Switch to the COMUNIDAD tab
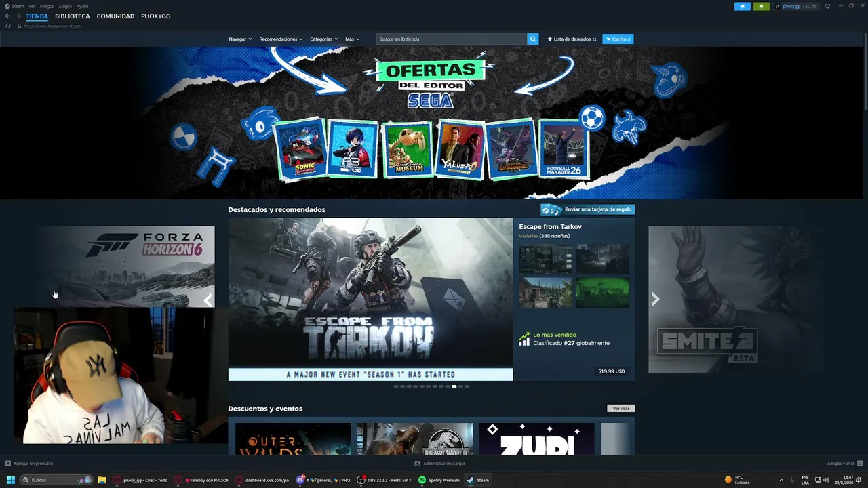This screenshot has height=488, width=868. [115, 16]
